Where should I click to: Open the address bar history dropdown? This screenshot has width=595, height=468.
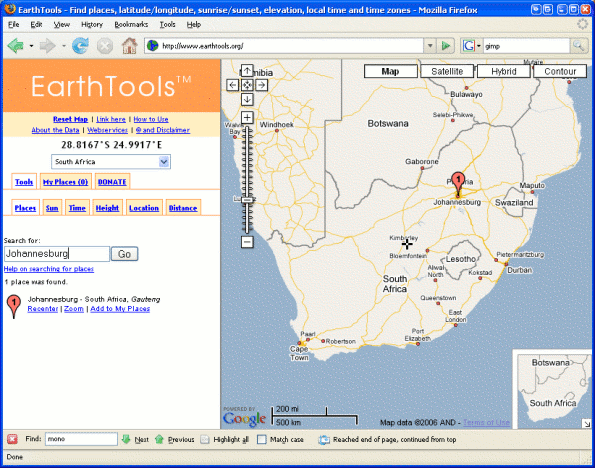tap(430, 46)
